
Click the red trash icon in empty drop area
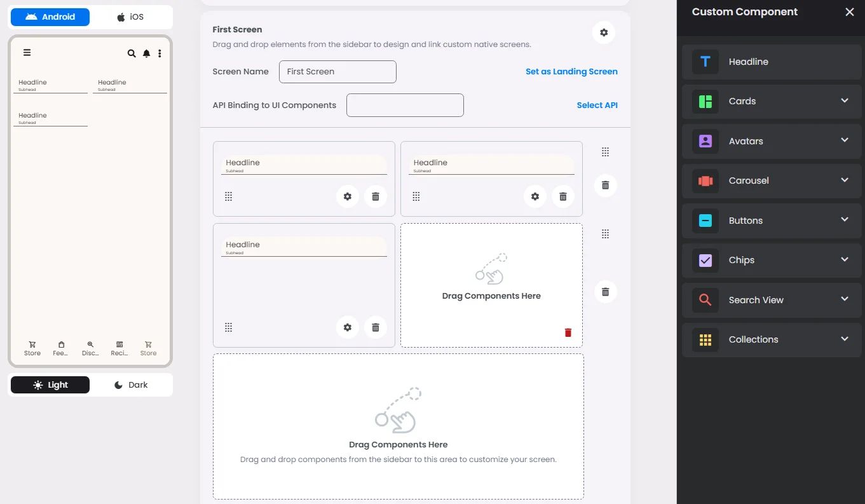(568, 332)
